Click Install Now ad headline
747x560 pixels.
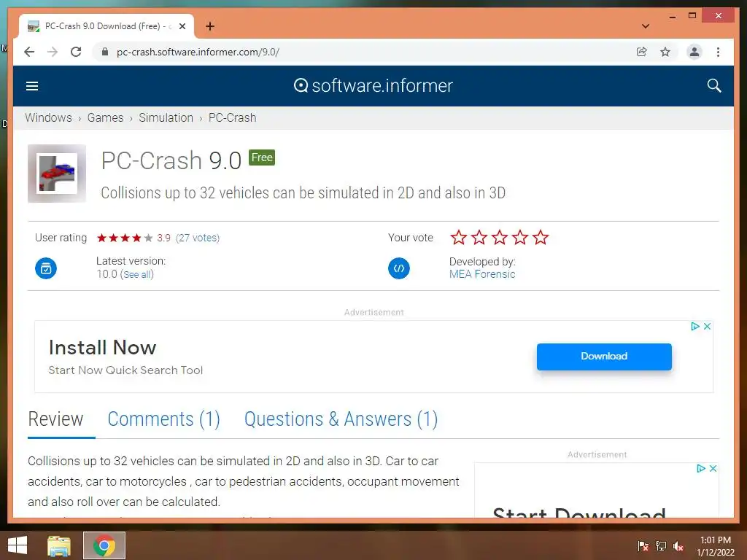[102, 348]
